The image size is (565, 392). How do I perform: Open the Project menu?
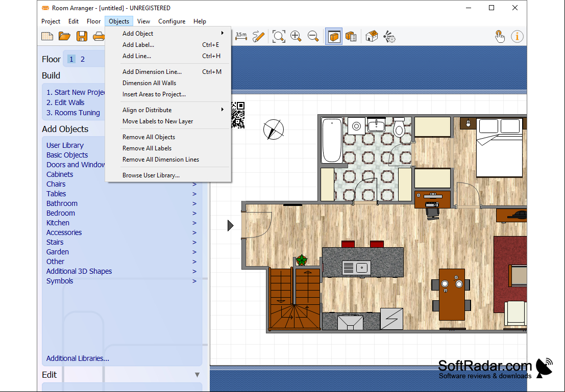tap(51, 21)
